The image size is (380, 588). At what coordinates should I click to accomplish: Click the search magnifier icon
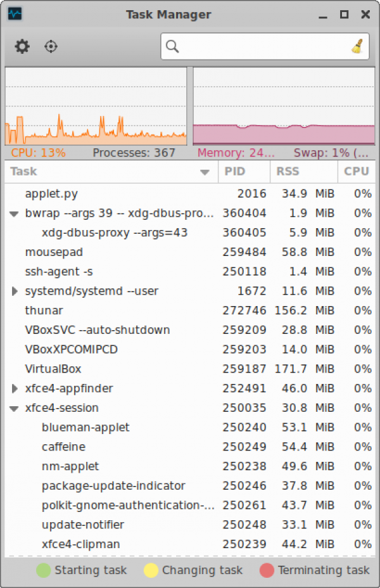point(172,46)
